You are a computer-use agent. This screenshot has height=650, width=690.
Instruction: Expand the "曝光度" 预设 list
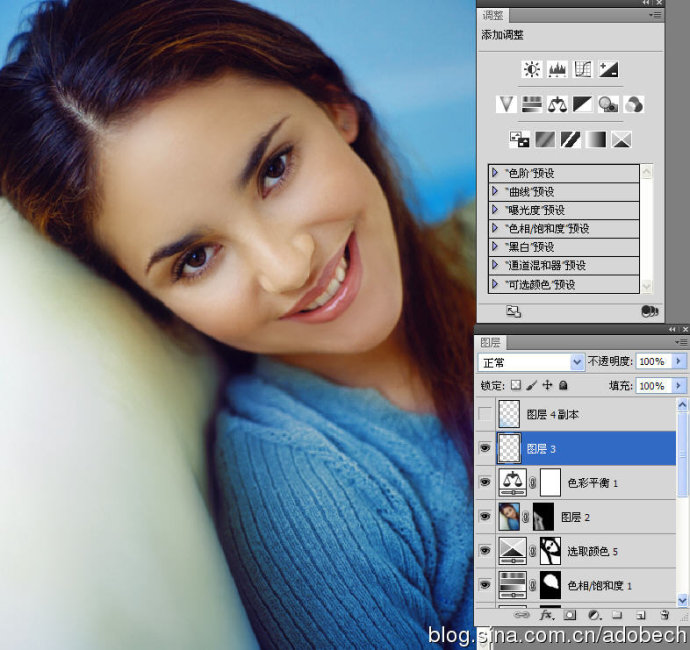(x=495, y=209)
